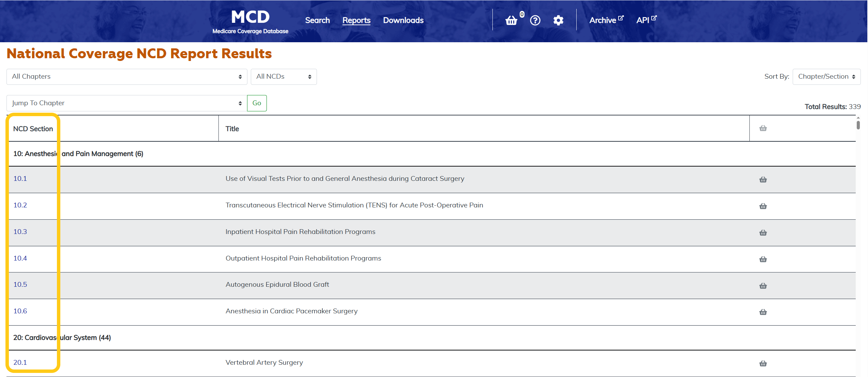Viewport: 868px width, 377px height.
Task: Click basket icon in table header column
Action: tap(763, 128)
